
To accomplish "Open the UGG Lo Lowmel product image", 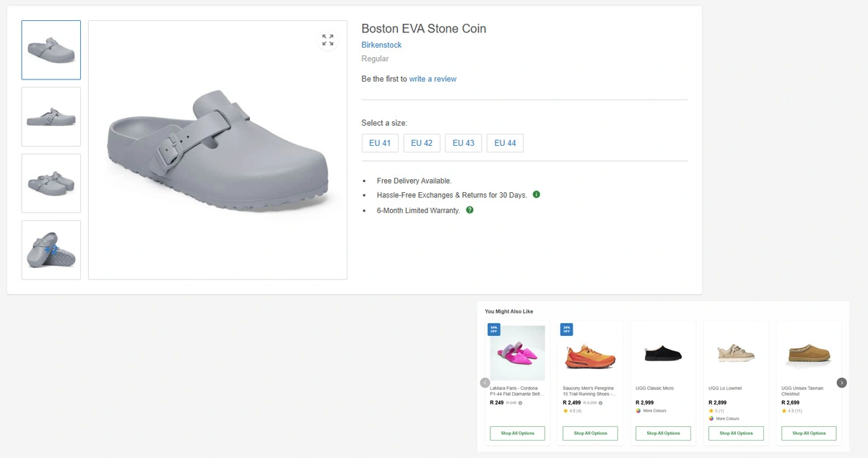I will click(735, 353).
